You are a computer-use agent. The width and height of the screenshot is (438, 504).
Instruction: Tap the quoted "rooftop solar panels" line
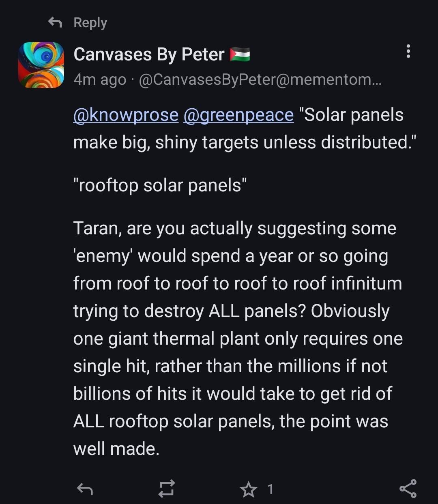tap(160, 185)
